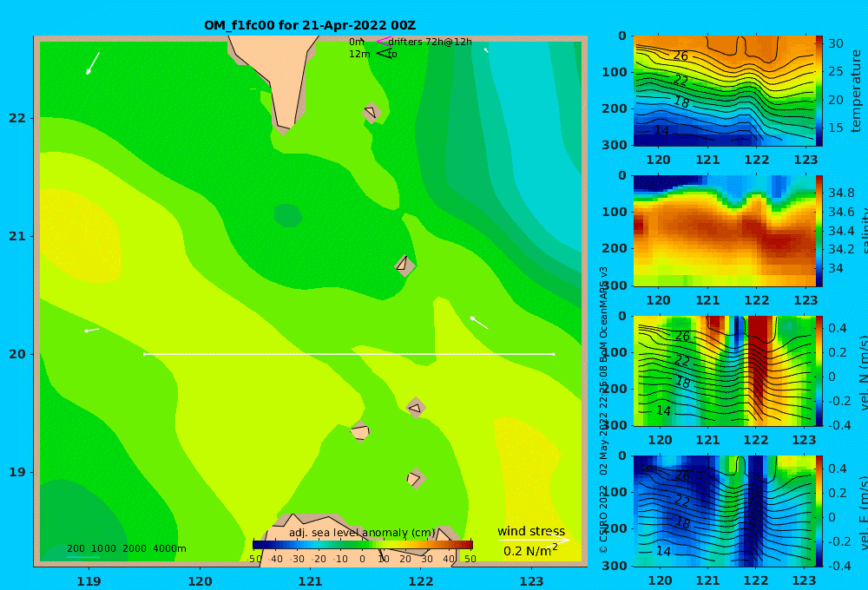This screenshot has height=590, width=868.
Task: Select the 'adj. sea level anomaly (cm)' caption
Action: pos(363,533)
